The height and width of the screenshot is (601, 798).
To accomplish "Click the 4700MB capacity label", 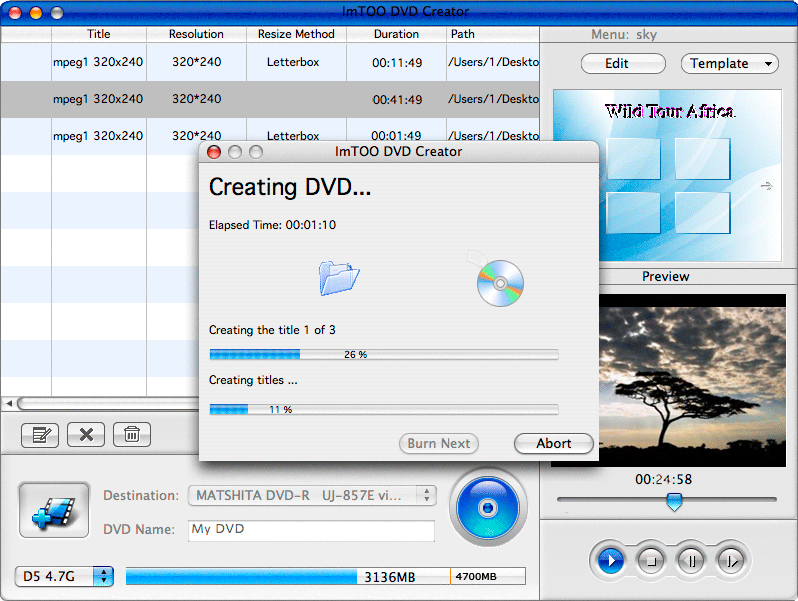I will pos(476,577).
